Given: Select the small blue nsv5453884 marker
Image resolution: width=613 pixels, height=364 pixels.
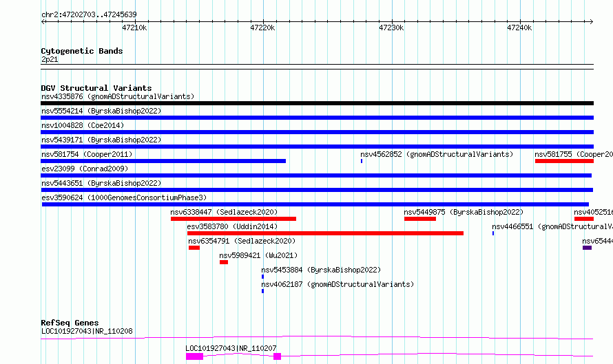Looking at the screenshot, I should click(x=262, y=277).
